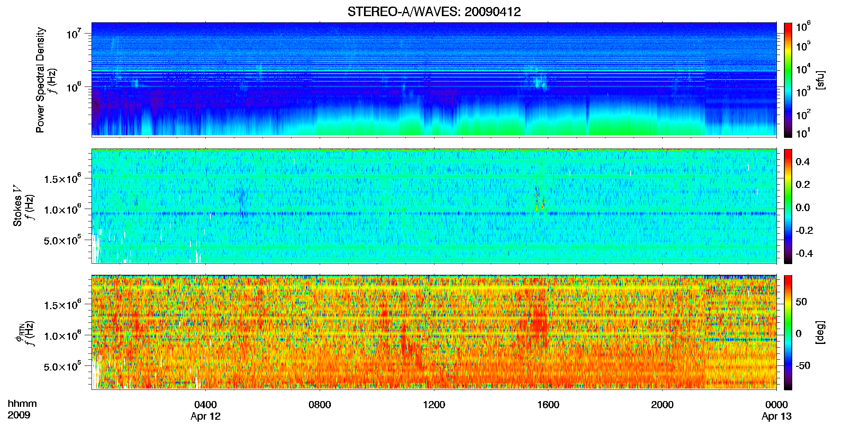Click the Apr 12 date label
Viewport: 868px width, 447px height.
pyautogui.click(x=205, y=416)
